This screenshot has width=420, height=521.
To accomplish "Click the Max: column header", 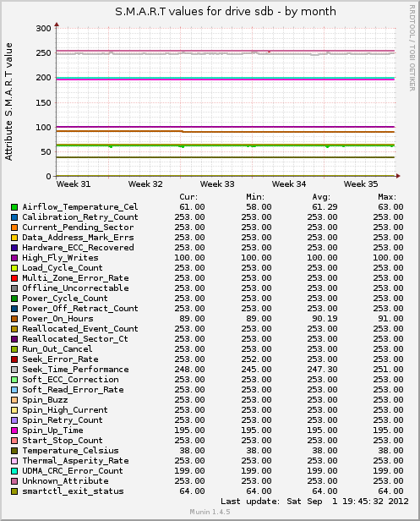I will click(387, 197).
